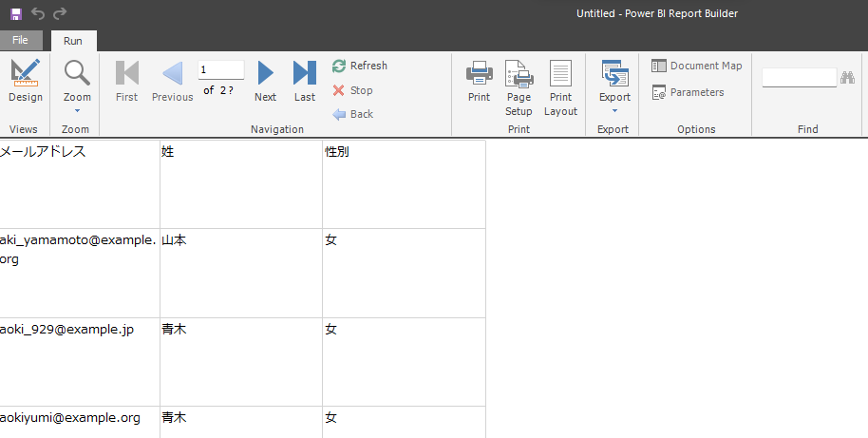This screenshot has height=438, width=868.
Task: Toggle the Parameters pane
Action: 688,92
